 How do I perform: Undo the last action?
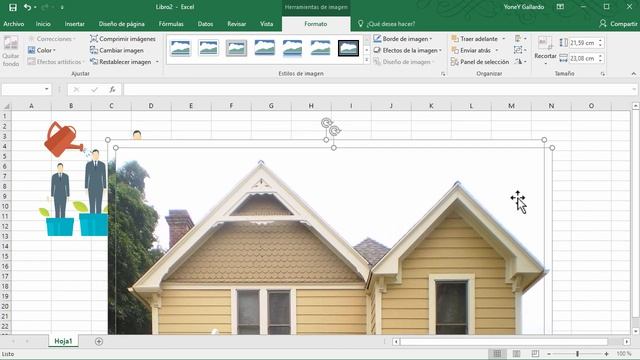[27, 7]
